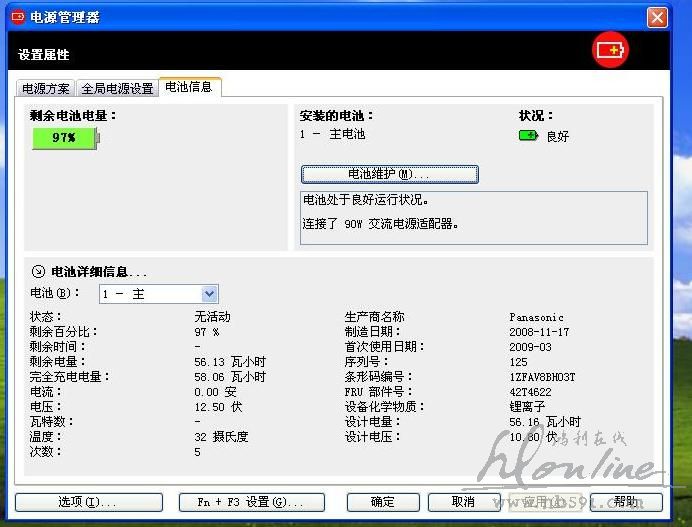The height and width of the screenshot is (527, 692).
Task: Switch to the 电源方案 tab
Action: click(x=46, y=88)
